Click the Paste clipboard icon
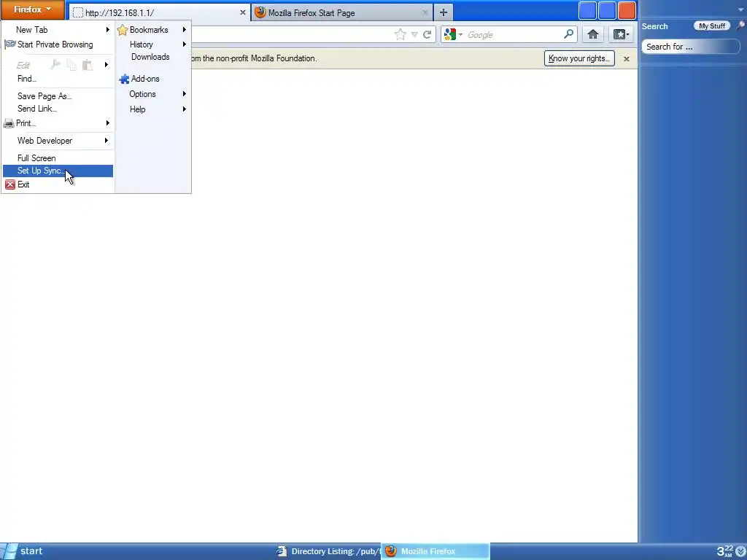 click(x=88, y=65)
